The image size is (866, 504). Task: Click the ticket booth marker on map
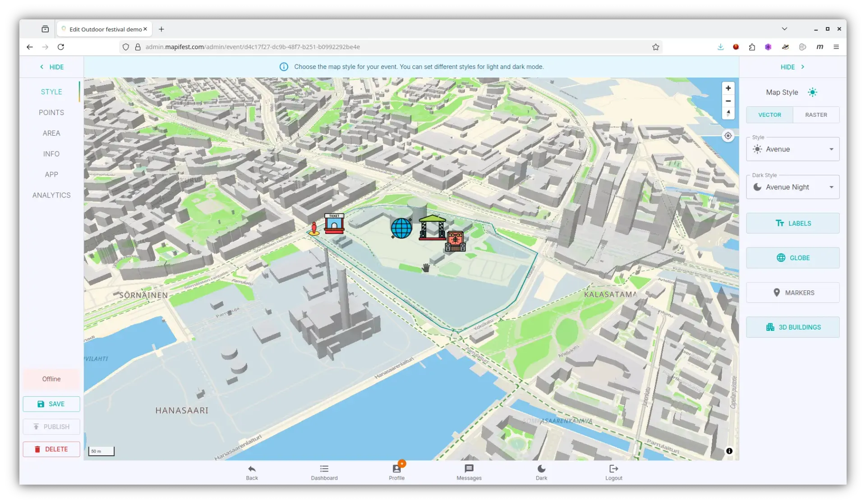334,223
